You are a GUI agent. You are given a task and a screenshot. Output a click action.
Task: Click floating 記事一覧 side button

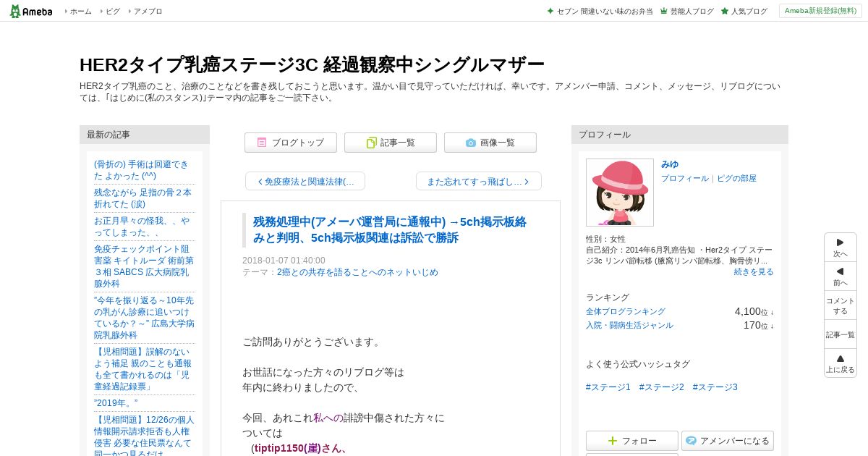coord(841,334)
